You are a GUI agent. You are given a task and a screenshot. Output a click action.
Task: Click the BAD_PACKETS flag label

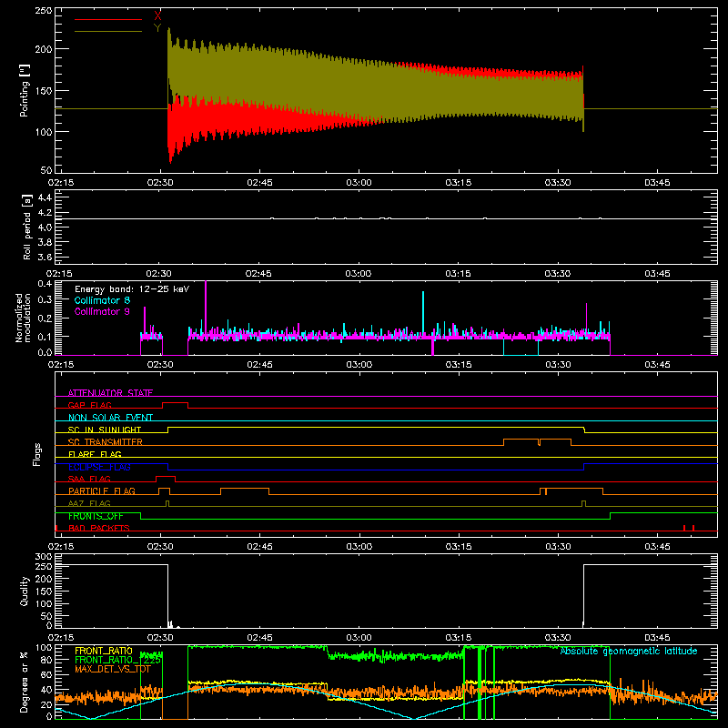(x=99, y=528)
